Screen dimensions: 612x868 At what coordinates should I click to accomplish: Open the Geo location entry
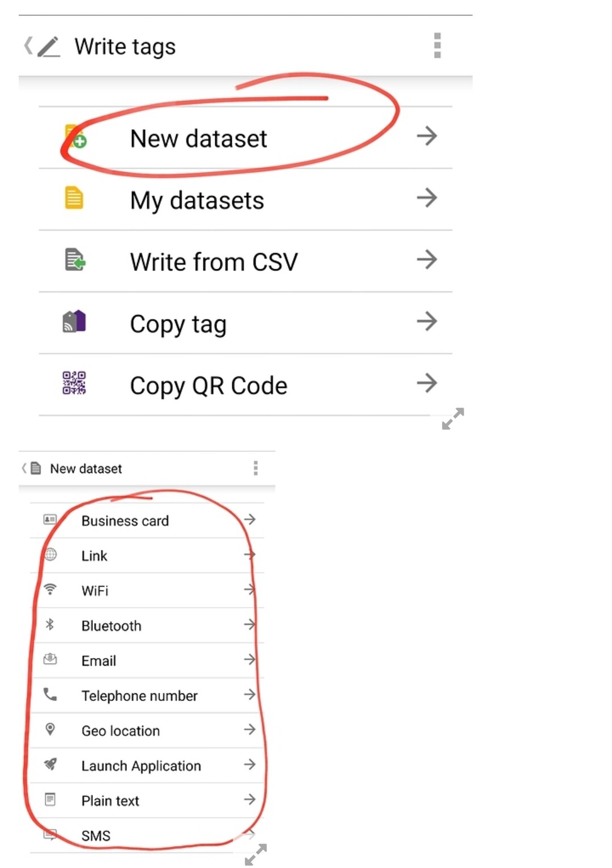(147, 731)
